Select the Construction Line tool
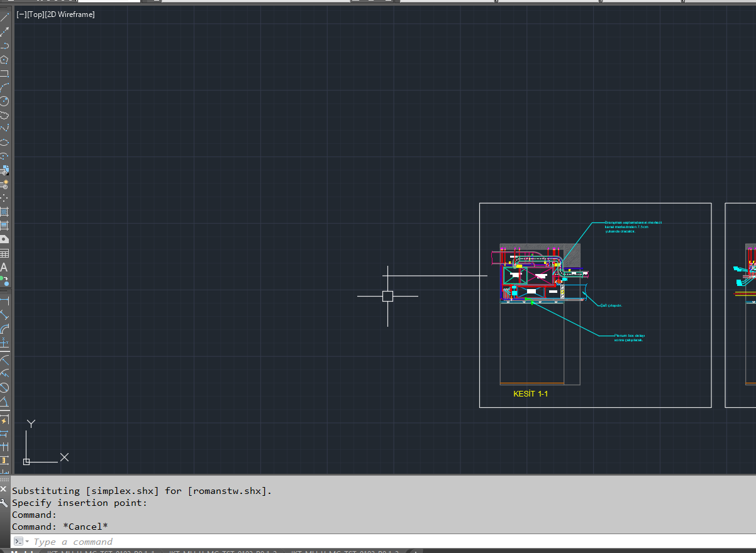 (x=4, y=32)
